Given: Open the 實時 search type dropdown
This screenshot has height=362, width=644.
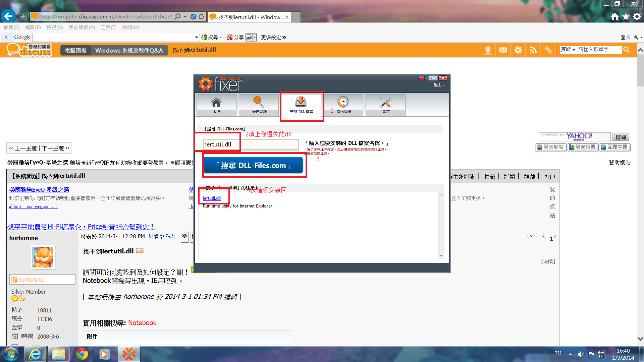Looking at the screenshot, I should (568, 50).
